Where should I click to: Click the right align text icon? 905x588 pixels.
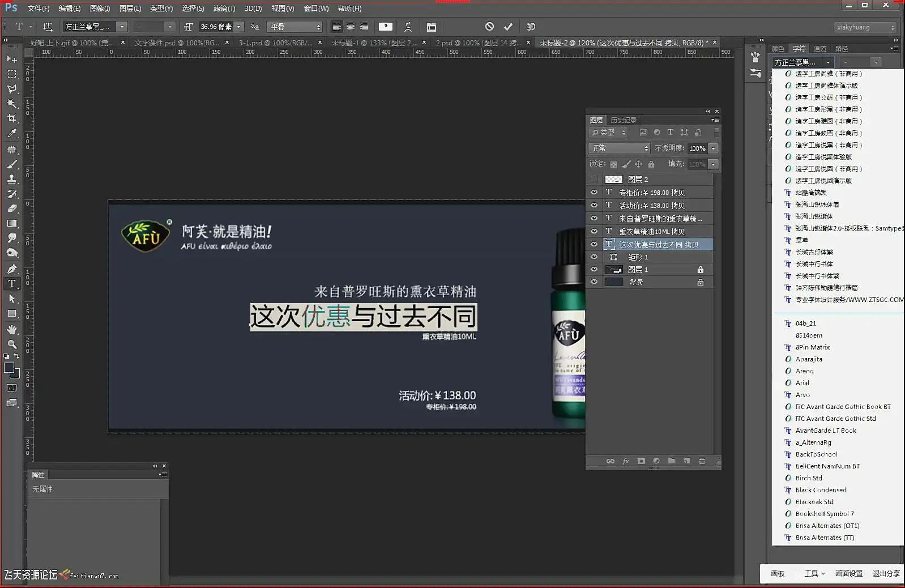(x=364, y=27)
